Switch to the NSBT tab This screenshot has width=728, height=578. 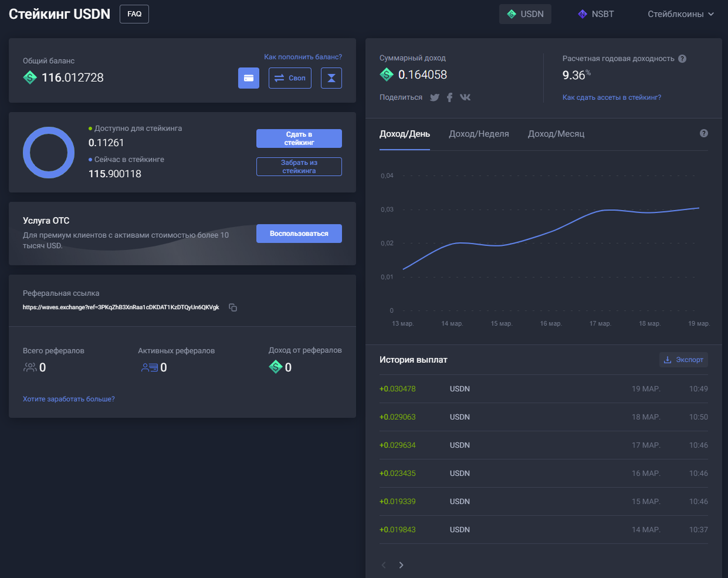click(595, 14)
